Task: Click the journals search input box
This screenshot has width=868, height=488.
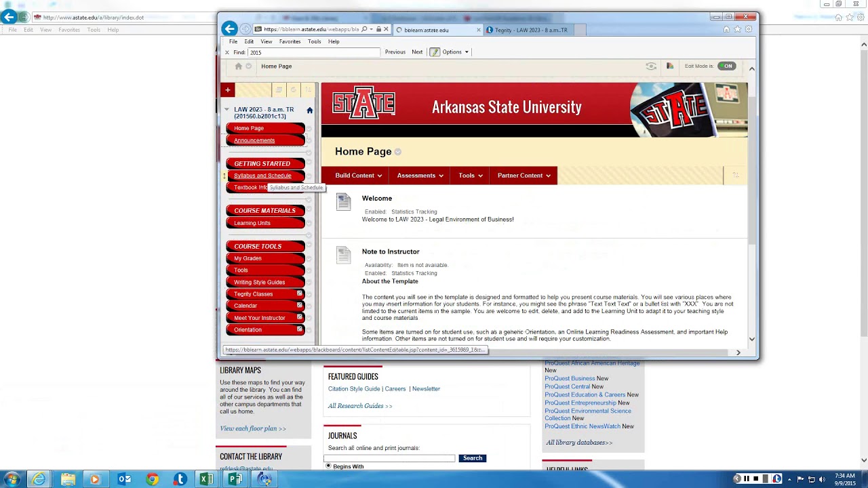Action: point(389,458)
